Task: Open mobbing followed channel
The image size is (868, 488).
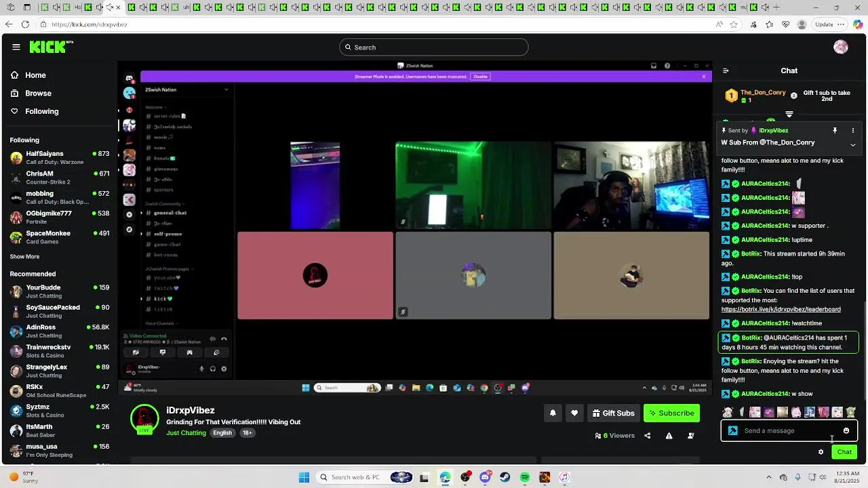Action: (x=60, y=197)
